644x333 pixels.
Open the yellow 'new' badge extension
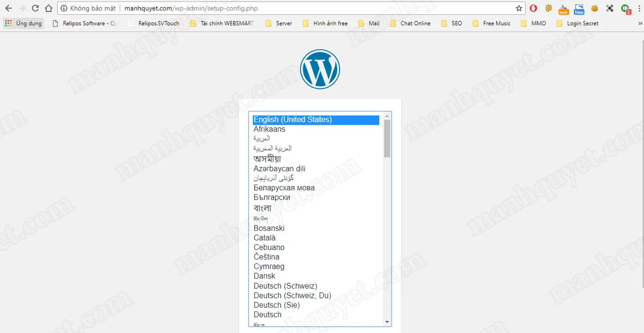[x=563, y=9]
